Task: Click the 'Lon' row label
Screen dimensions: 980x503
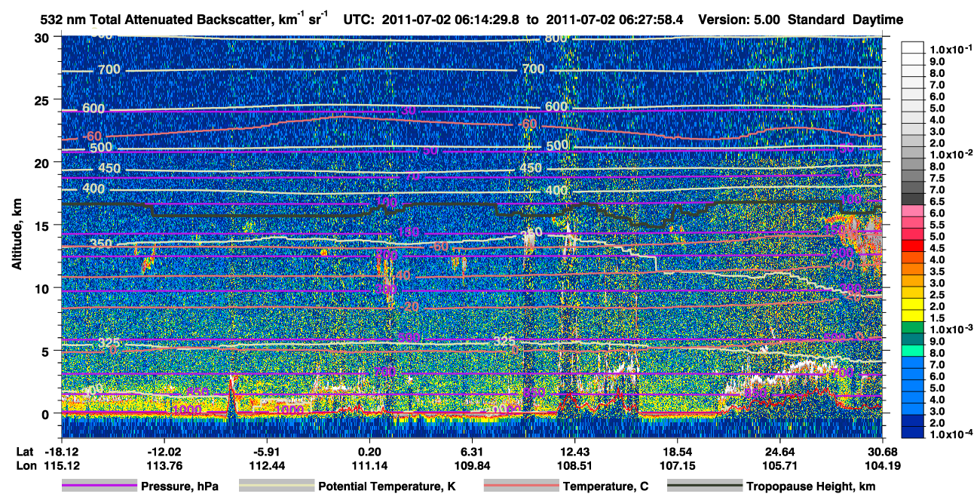Action: [25, 466]
